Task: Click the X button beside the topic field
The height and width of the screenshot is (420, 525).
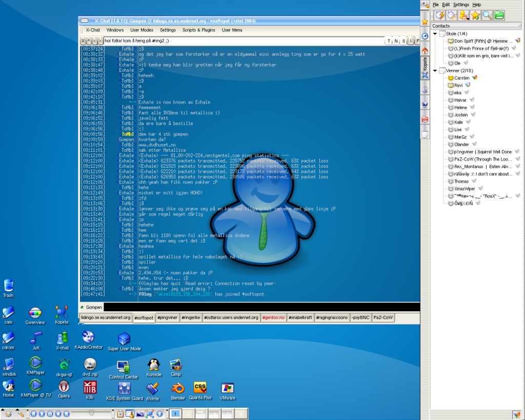Action: pos(83,41)
